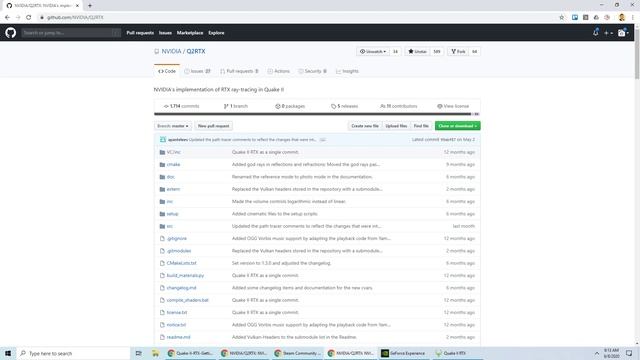The image size is (640, 360).
Task: Open Marketplace in top navigation
Action: click(190, 33)
